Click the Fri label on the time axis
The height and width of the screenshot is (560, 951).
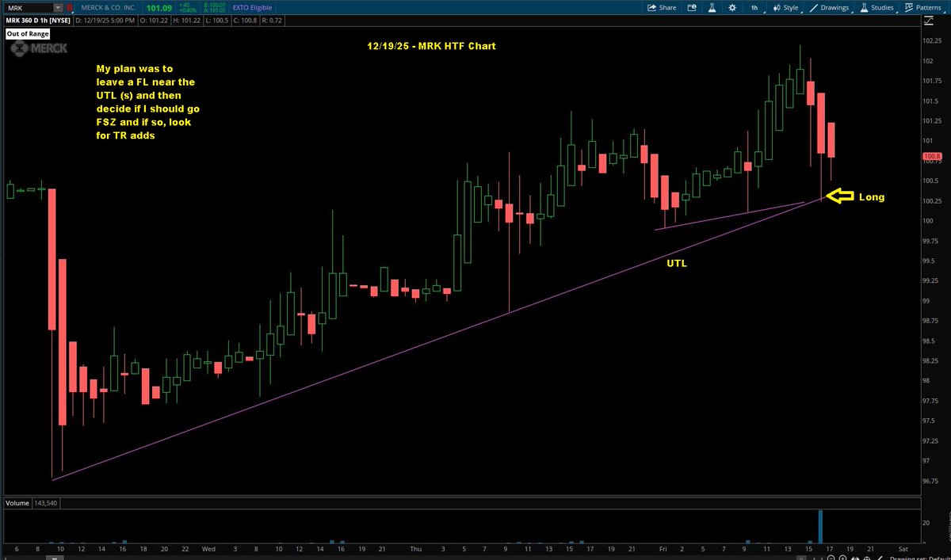(662, 548)
